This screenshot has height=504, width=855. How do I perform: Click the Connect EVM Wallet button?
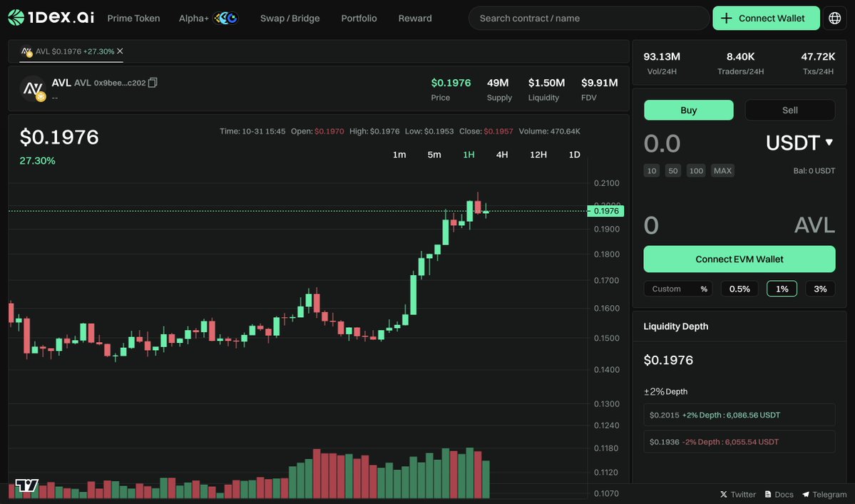pyautogui.click(x=739, y=259)
